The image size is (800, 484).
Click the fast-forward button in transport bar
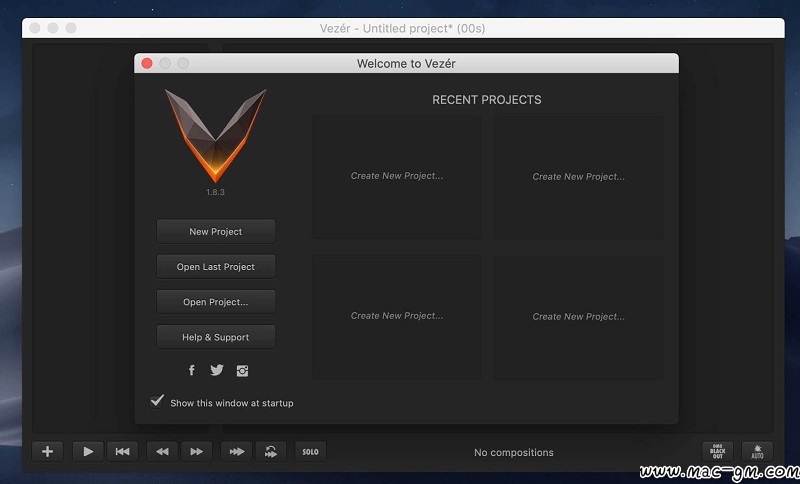pyautogui.click(x=196, y=451)
